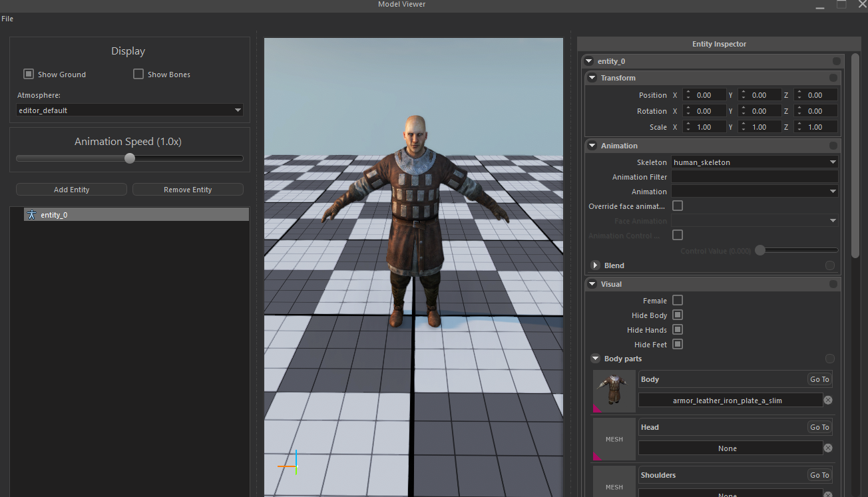The width and height of the screenshot is (868, 497).
Task: Collapse the Transform section
Action: click(x=592, y=78)
